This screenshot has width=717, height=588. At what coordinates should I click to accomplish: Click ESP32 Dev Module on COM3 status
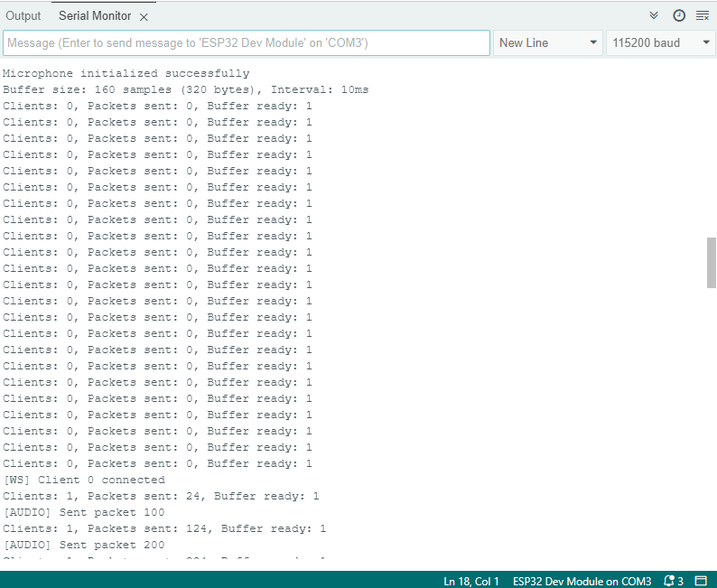tap(582, 581)
